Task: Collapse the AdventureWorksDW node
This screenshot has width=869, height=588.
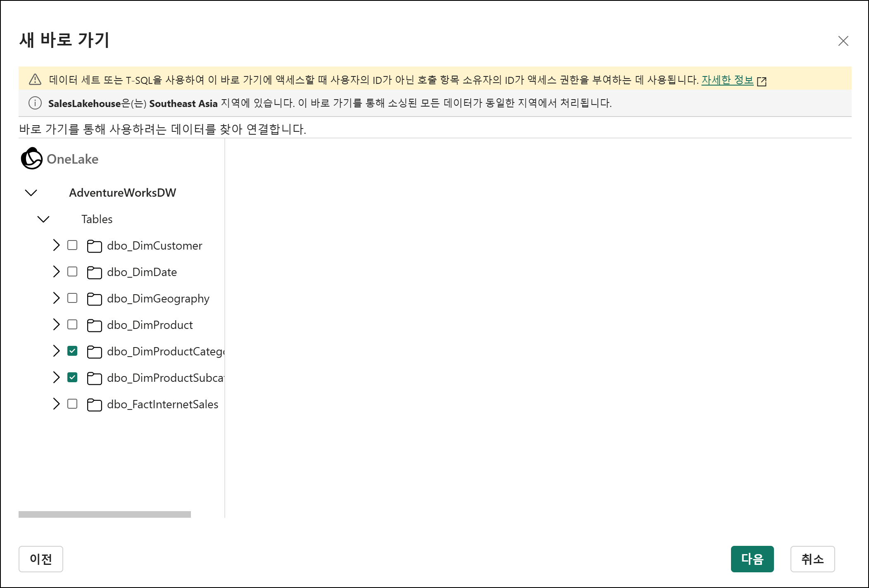Action: click(x=31, y=193)
